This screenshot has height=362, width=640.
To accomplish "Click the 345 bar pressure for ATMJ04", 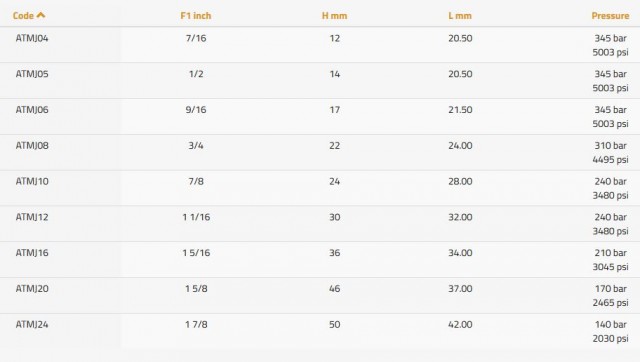I will 610,38.
